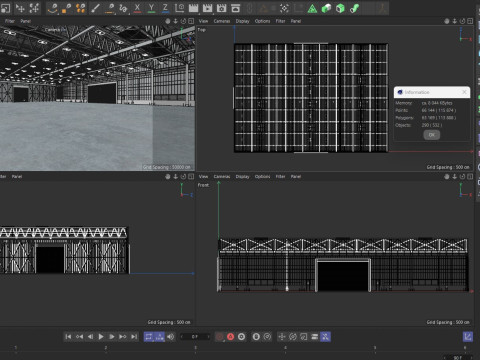This screenshot has height=360, width=480.
Task: Click OK in Information dialog
Action: click(432, 135)
